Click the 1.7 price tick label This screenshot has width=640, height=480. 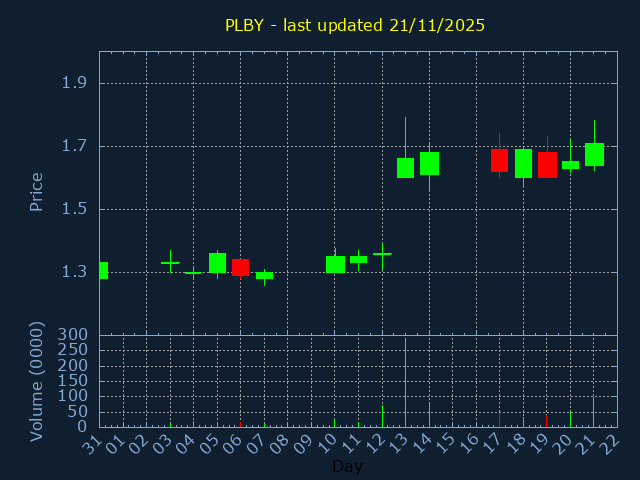click(74, 146)
